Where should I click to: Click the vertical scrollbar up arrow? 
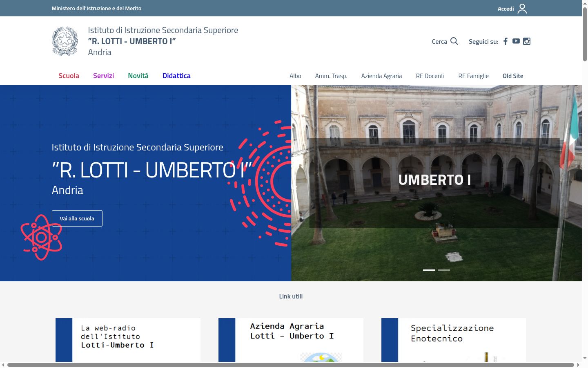pos(585,3)
